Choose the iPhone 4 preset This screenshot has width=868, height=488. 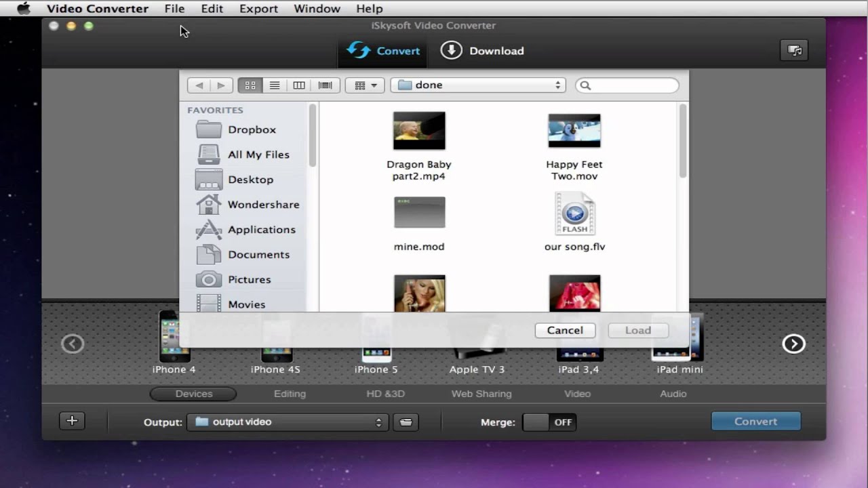pos(174,342)
